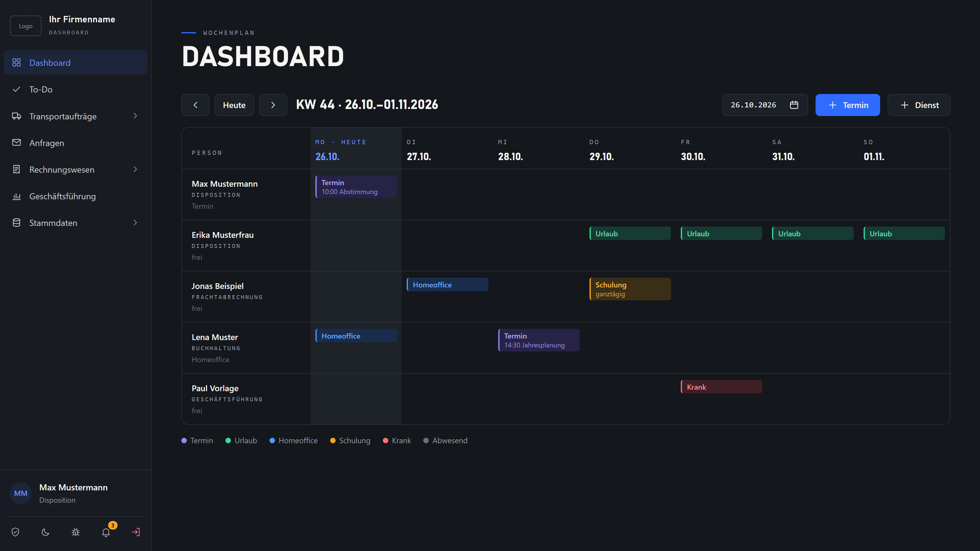Screen dimensions: 980x551
Task: Open the Geschäftsführung menu item
Action: (x=75, y=196)
